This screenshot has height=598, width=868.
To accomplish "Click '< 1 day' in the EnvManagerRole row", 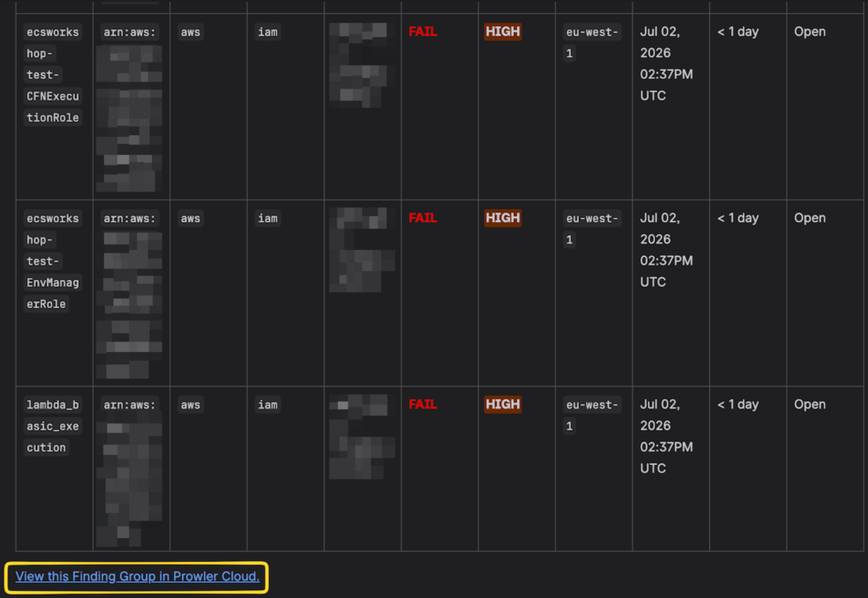I will tap(738, 218).
